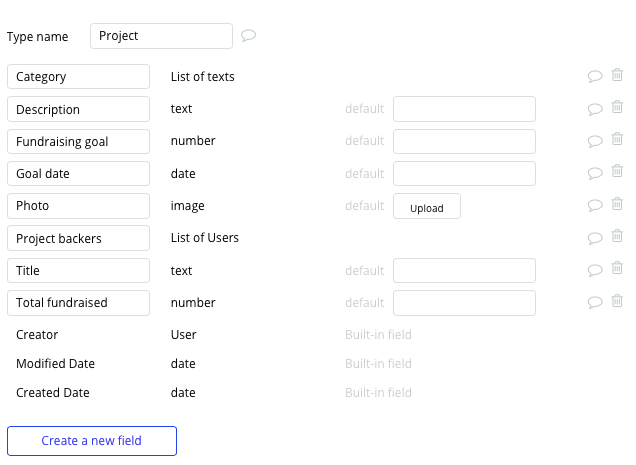636x465 pixels.
Task: Click the Category field name box
Action: [78, 76]
